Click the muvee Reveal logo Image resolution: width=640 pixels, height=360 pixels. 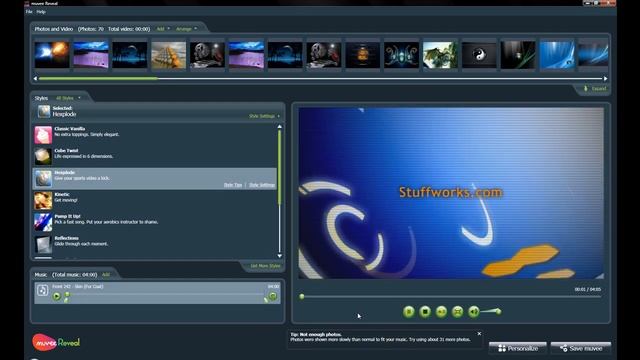click(x=56, y=342)
